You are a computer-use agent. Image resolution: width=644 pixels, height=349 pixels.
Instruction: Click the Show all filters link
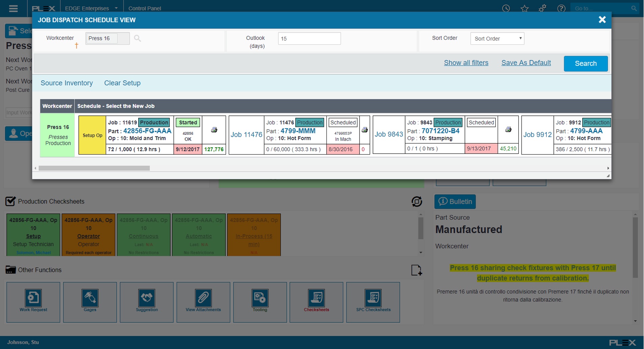(466, 63)
